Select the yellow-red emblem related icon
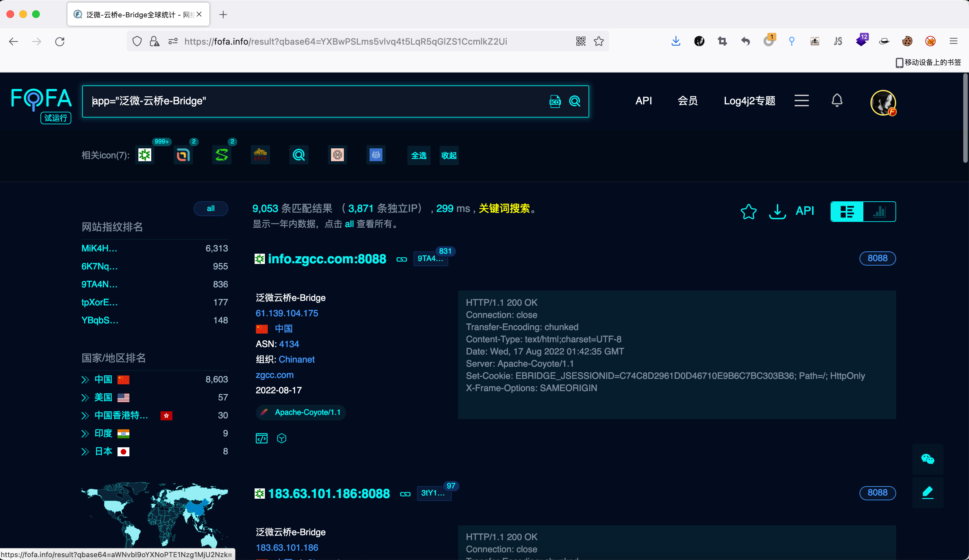This screenshot has height=560, width=969. click(x=260, y=155)
